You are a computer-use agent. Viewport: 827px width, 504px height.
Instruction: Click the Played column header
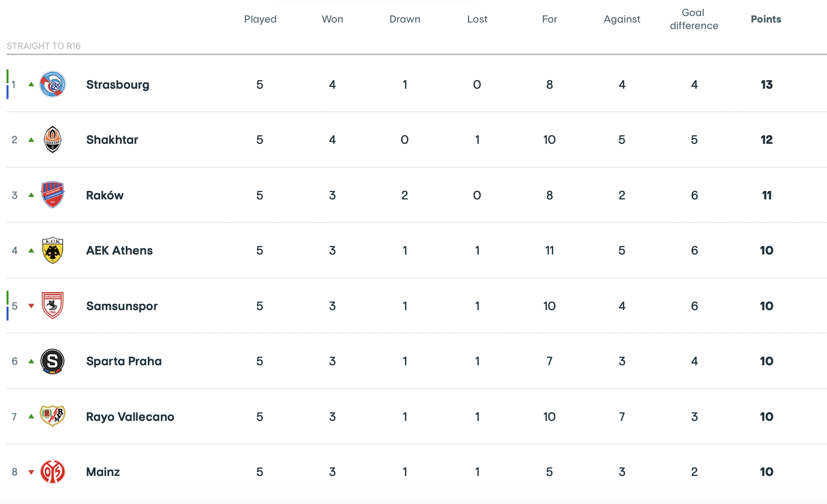(x=260, y=19)
